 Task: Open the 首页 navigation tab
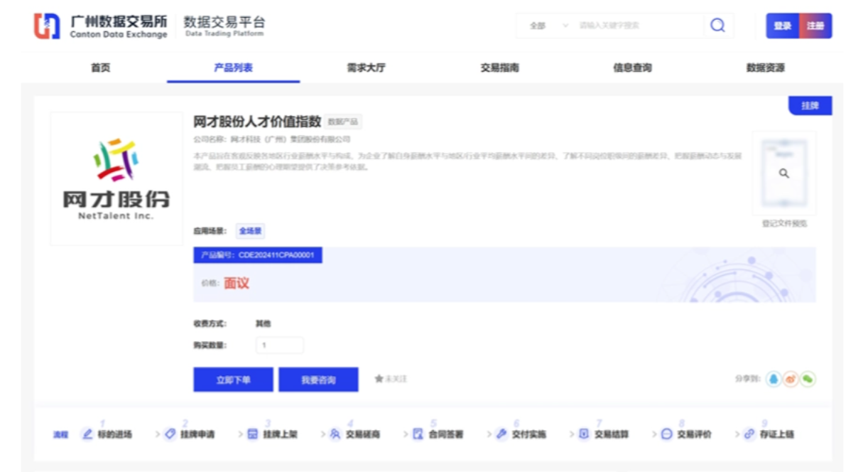(100, 68)
